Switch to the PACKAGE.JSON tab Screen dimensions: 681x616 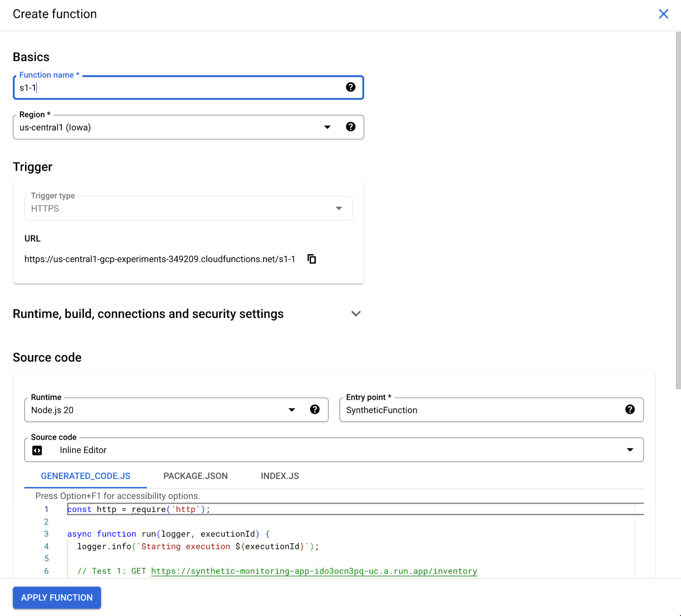click(x=195, y=476)
